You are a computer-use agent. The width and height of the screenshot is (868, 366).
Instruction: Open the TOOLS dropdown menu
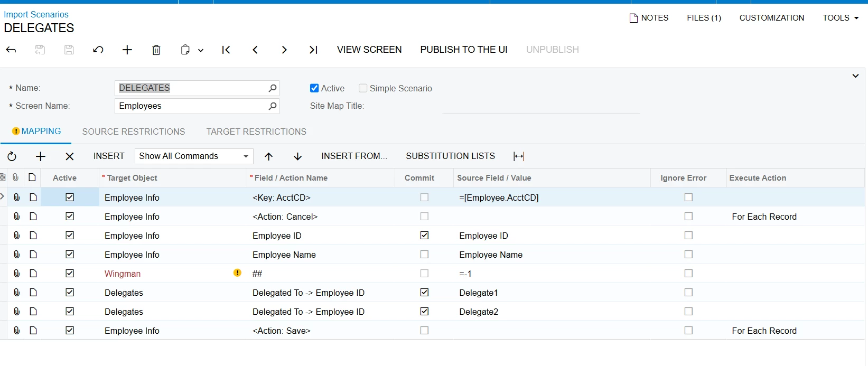(x=841, y=18)
